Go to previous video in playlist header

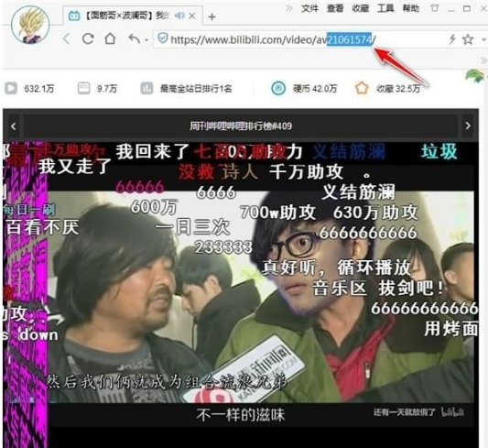coord(13,126)
